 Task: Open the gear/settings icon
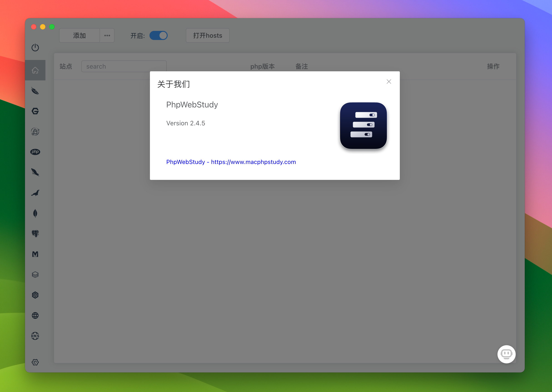coord(36,362)
